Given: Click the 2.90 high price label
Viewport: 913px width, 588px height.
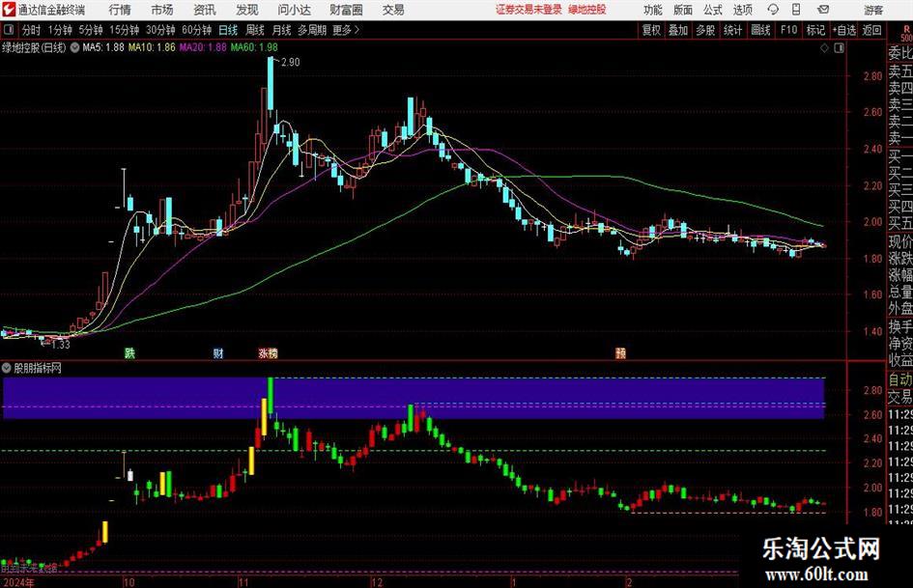Looking at the screenshot, I should pyautogui.click(x=290, y=63).
